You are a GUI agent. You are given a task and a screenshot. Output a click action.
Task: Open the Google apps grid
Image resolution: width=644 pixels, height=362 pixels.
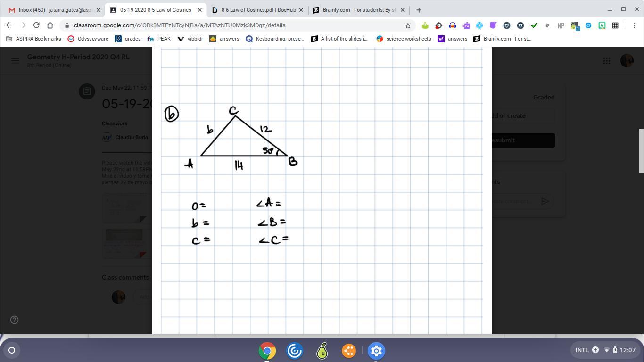coord(607,60)
